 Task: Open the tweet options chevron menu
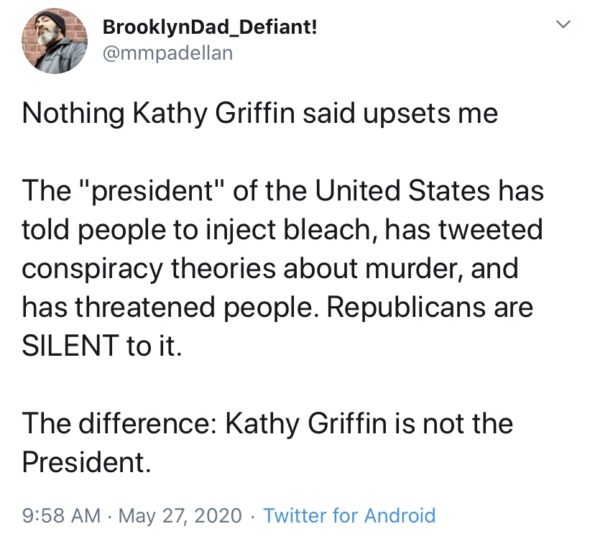(563, 24)
